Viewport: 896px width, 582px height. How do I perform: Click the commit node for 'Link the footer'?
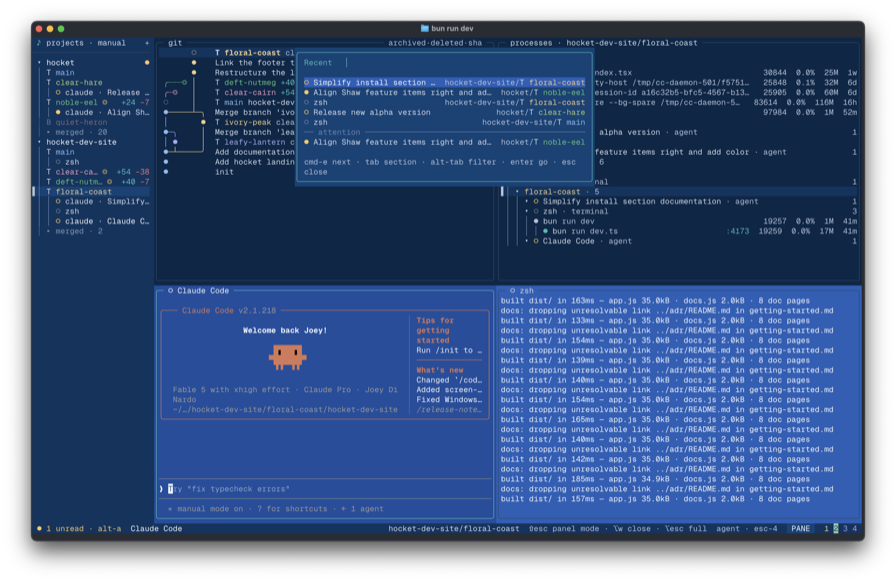pos(194,62)
